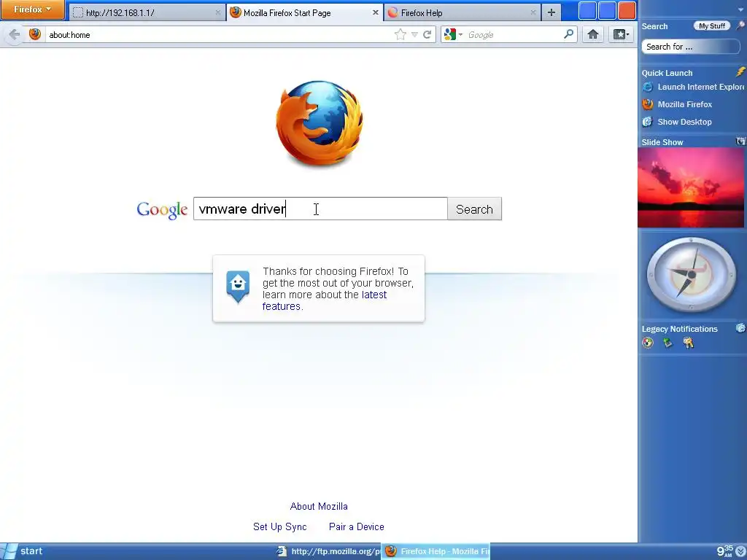The width and height of the screenshot is (747, 560).
Task: Go to the home page via house icon
Action: click(592, 34)
